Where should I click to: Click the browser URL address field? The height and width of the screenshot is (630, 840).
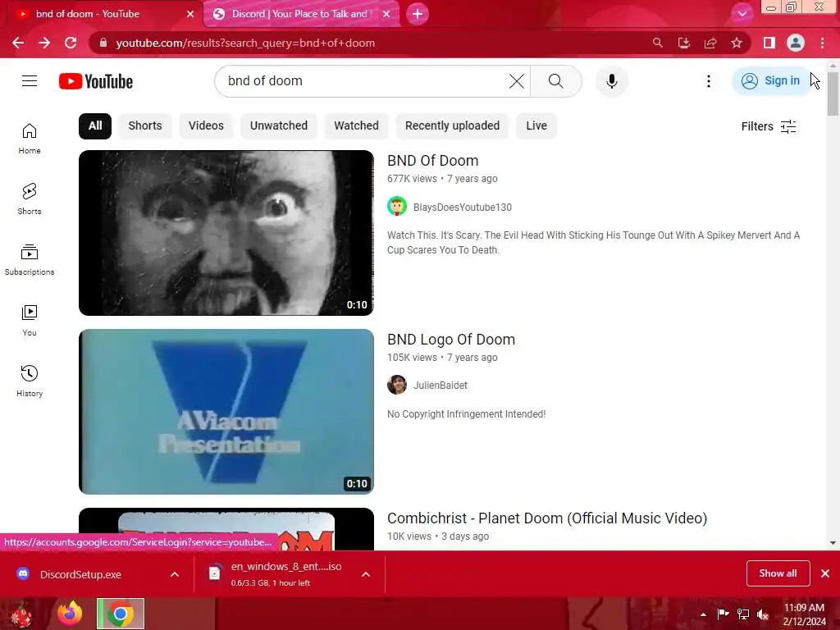point(370,43)
